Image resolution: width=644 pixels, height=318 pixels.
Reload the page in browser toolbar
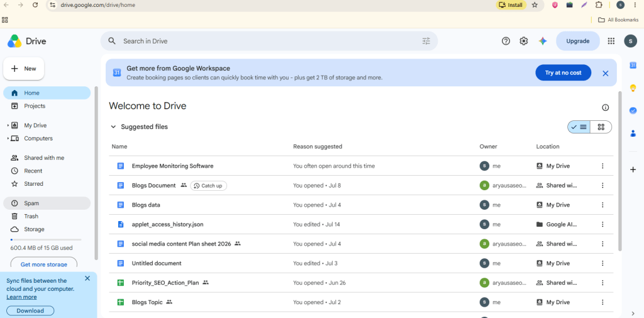35,5
